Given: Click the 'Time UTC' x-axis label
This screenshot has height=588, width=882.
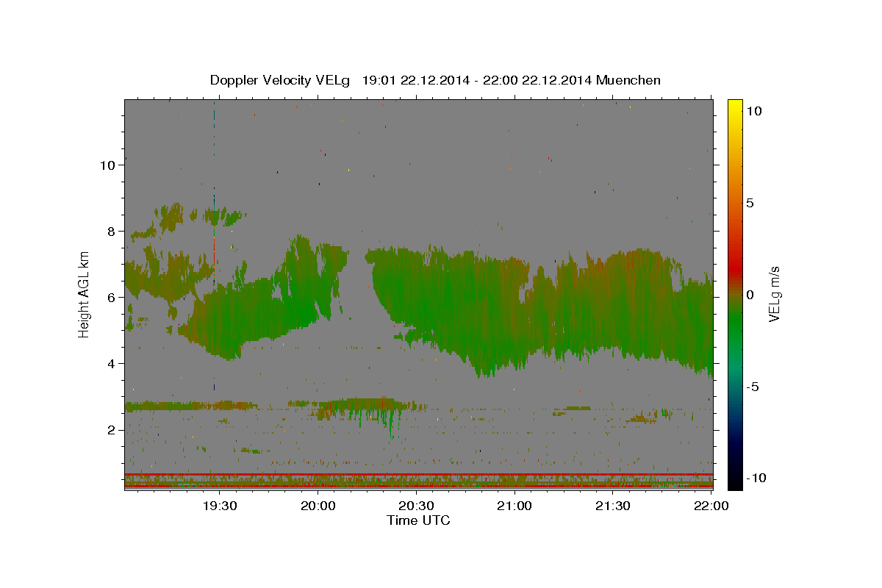Looking at the screenshot, I should 418,520.
